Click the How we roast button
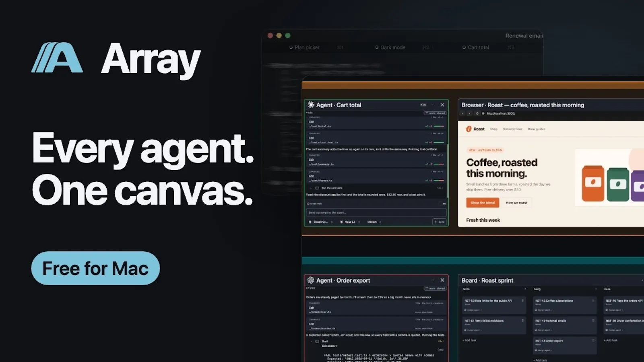 click(516, 203)
